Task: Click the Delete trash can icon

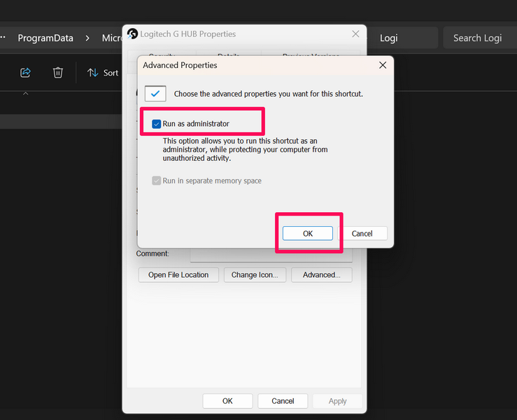Action: pyautogui.click(x=58, y=73)
